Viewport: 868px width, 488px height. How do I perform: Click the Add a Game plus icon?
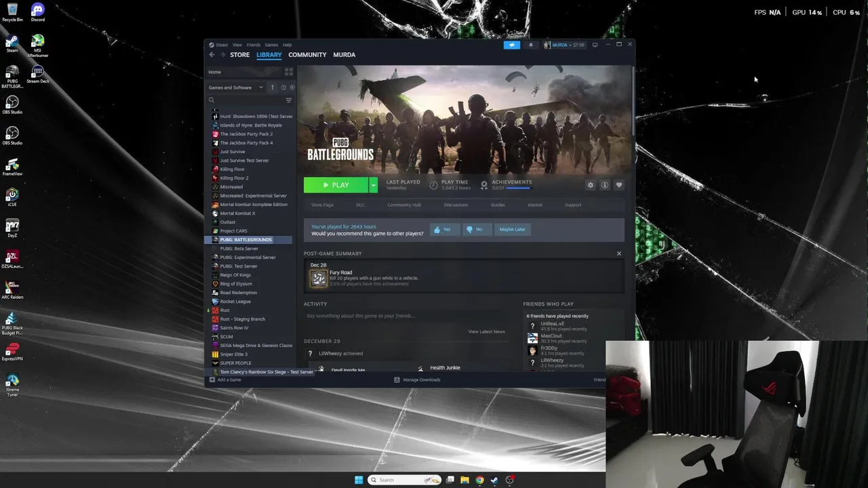pyautogui.click(x=212, y=380)
